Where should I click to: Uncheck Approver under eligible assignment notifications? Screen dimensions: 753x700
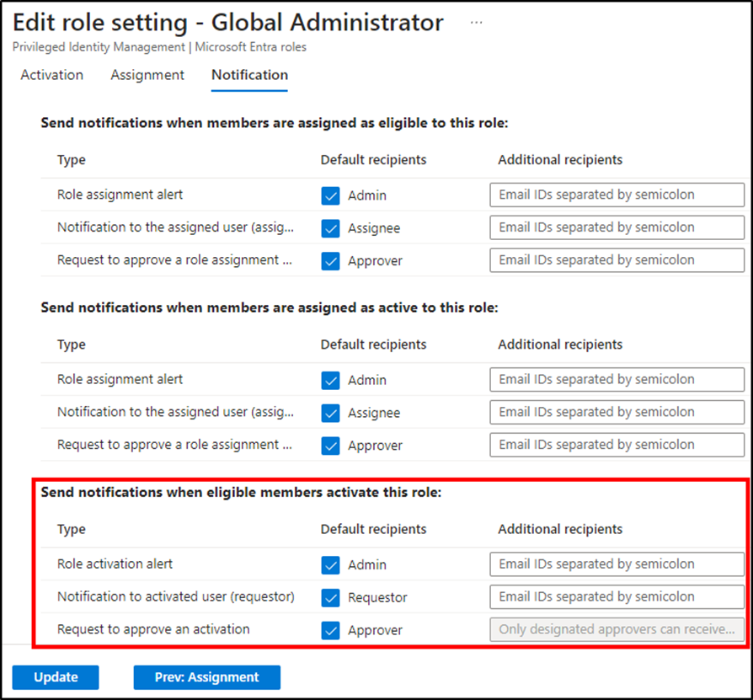pyautogui.click(x=330, y=260)
